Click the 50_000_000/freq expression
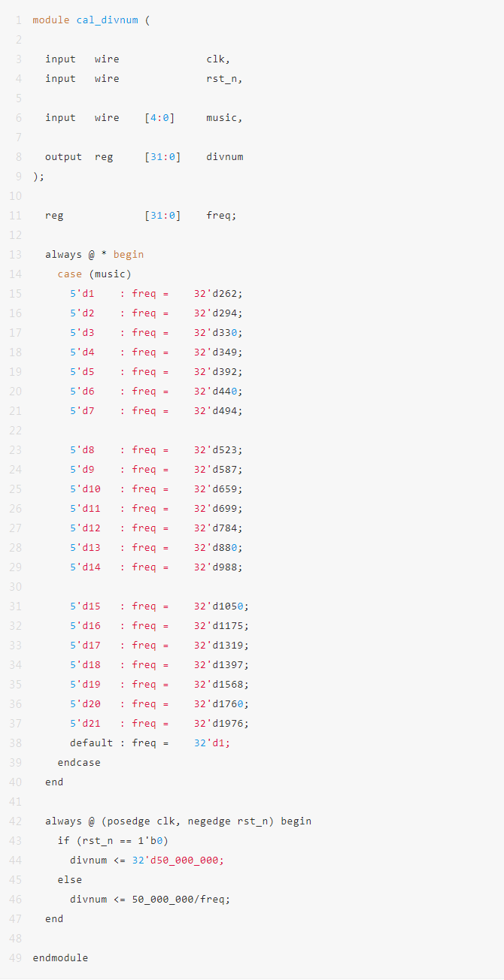Image resolution: width=504 pixels, height=980 pixels. point(181,900)
